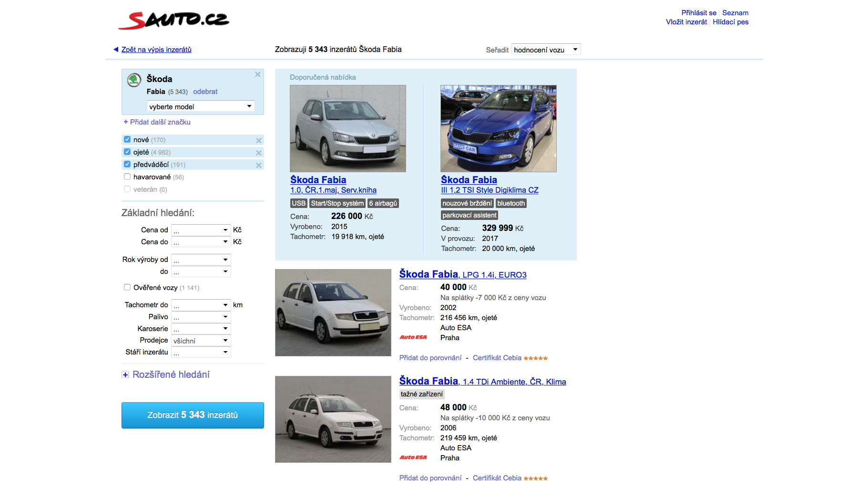Remove the nové filter with X
Screen dimensions: 868x489
[x=258, y=140]
